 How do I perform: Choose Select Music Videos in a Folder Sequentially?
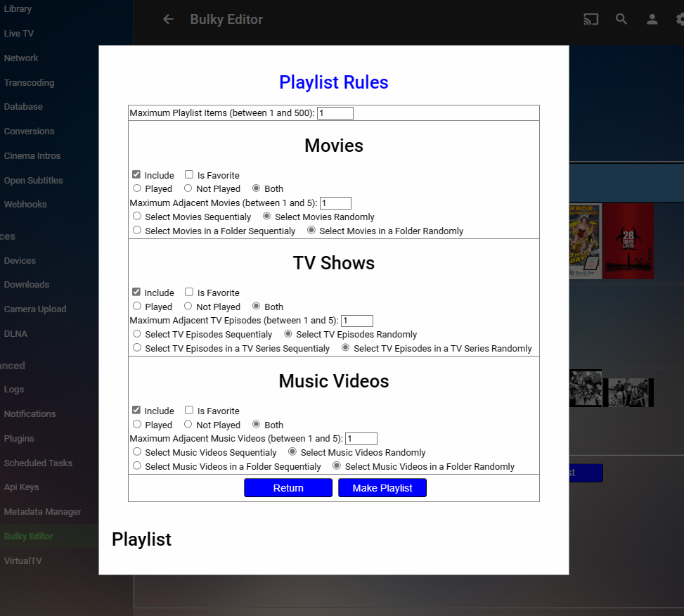click(x=136, y=466)
